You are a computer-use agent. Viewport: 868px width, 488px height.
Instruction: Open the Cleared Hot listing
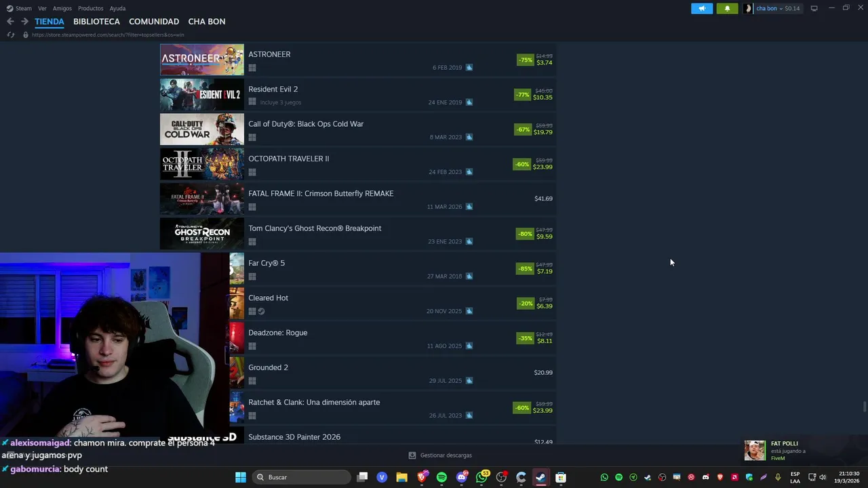268,298
